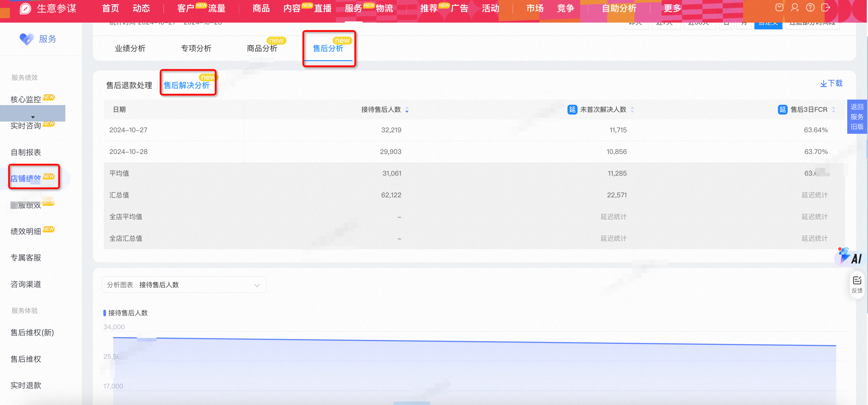Click the 2024-10-28 date row cell
The width and height of the screenshot is (868, 405).
coord(128,151)
